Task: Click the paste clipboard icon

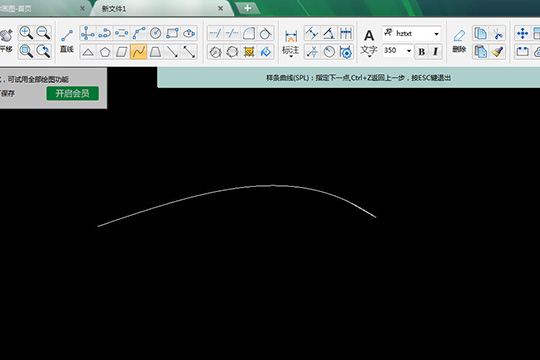Action: pos(480,52)
